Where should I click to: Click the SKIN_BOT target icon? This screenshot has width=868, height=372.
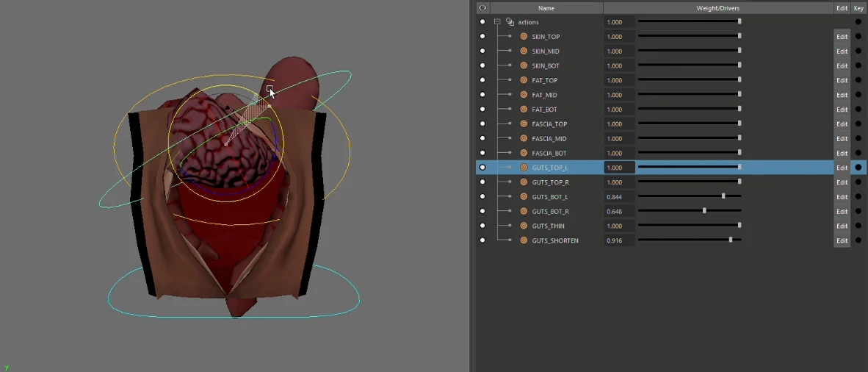(x=524, y=65)
